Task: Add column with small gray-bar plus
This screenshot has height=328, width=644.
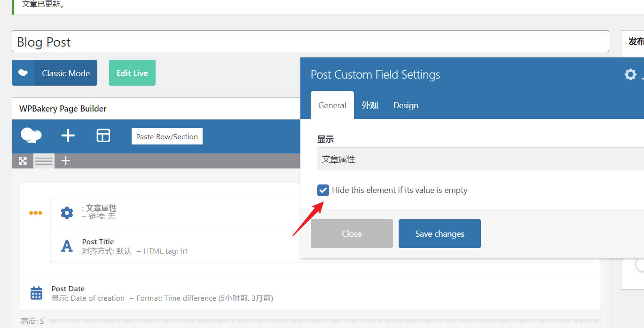Action: click(66, 161)
